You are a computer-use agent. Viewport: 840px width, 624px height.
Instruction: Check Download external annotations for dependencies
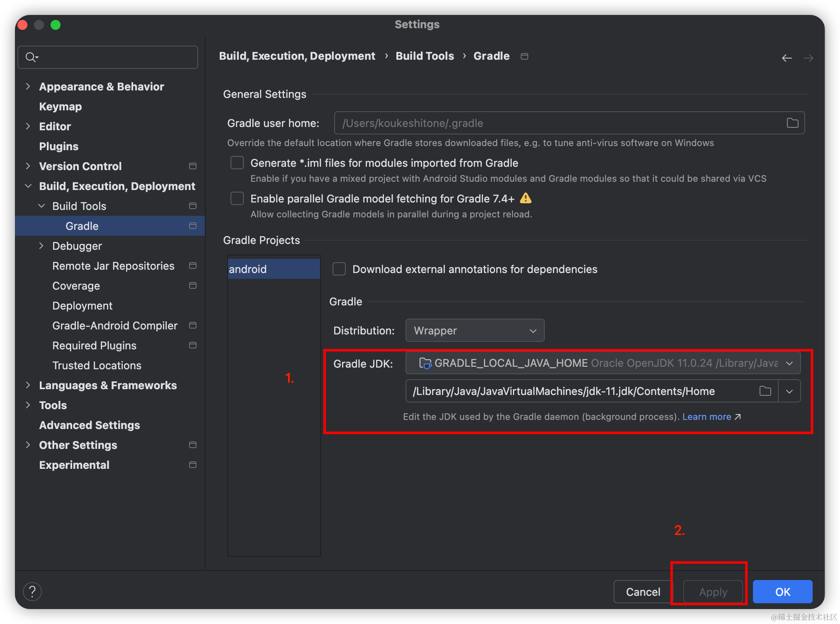point(339,269)
